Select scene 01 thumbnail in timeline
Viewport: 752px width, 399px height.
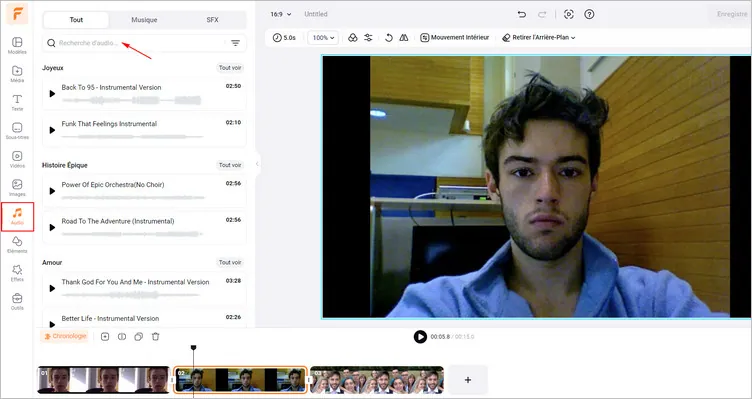click(x=104, y=380)
